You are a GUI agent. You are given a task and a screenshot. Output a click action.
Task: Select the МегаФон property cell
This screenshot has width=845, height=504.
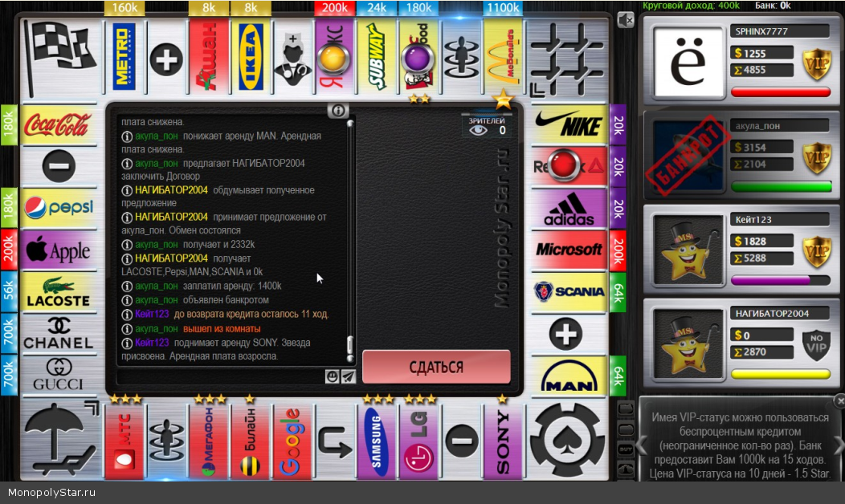pos(209,441)
